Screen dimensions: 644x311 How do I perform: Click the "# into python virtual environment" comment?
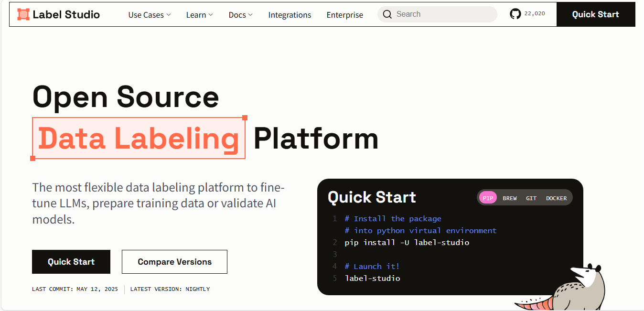[x=420, y=231]
